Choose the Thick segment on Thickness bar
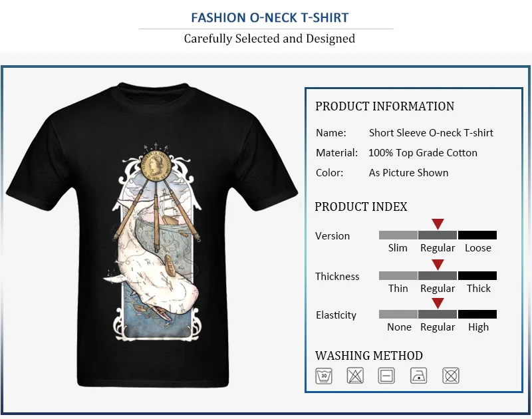Viewport: 532px width, 419px height. 477,275
